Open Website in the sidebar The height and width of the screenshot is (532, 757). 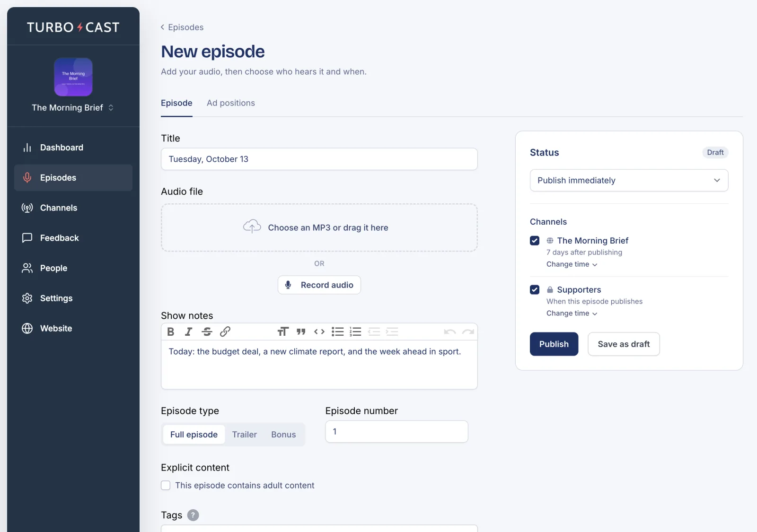tap(73, 329)
